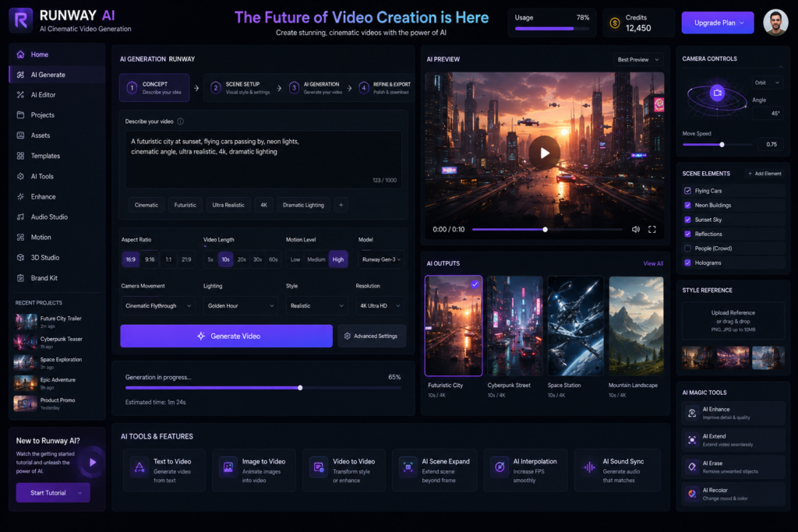
Task: Play the getting started tutorial video
Action: click(93, 463)
